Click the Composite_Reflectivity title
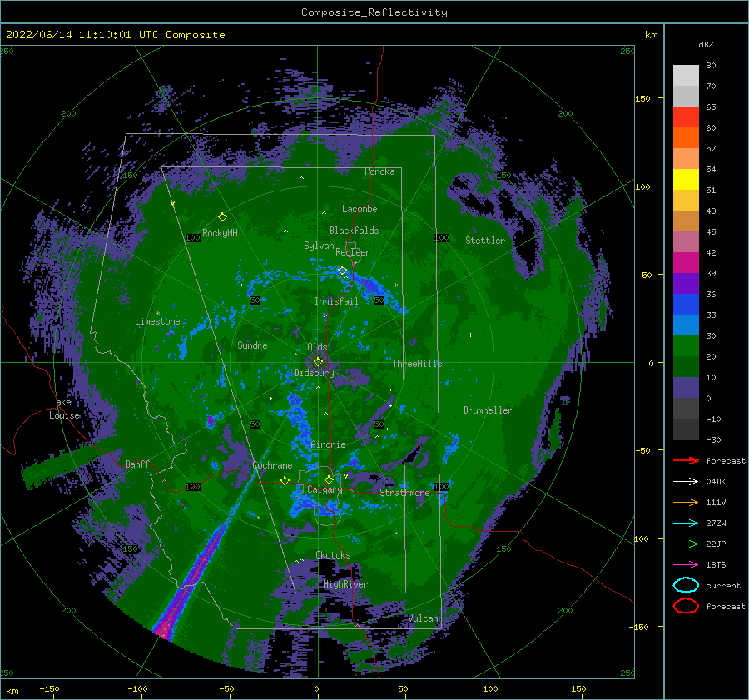This screenshot has height=700, width=749. point(374,12)
